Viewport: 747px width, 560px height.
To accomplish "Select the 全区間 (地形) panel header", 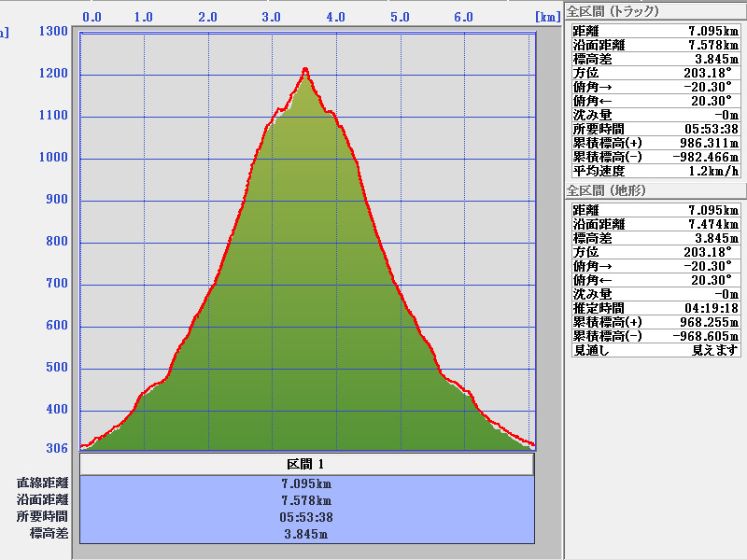I will (x=606, y=190).
